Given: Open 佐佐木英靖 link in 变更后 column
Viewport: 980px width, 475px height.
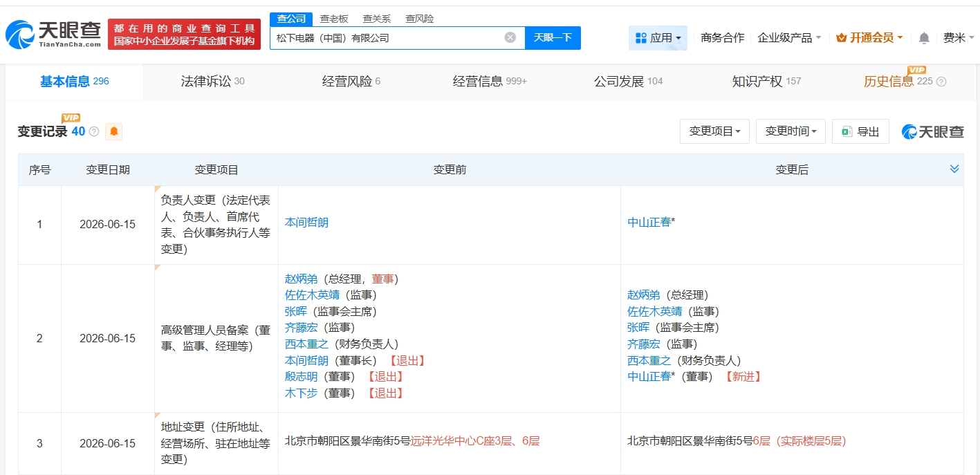Looking at the screenshot, I should pyautogui.click(x=654, y=312).
